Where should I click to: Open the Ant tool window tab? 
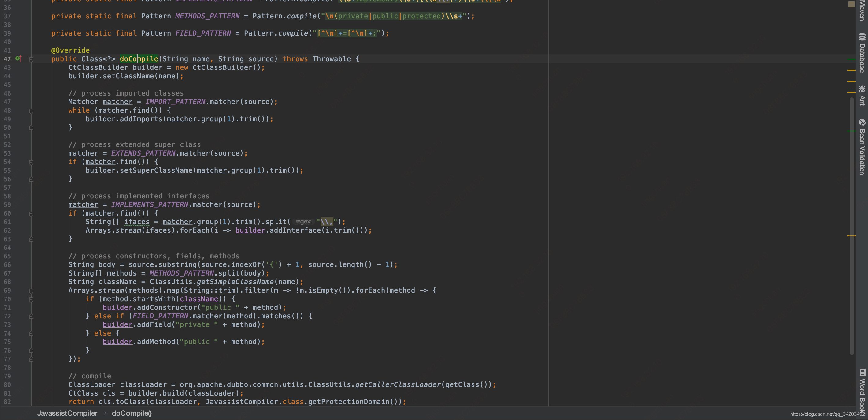coord(862,96)
